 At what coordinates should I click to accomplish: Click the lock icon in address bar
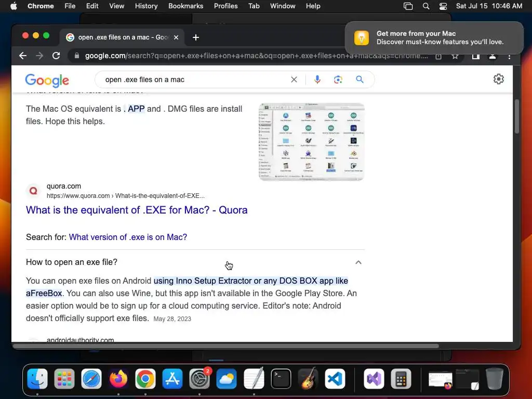click(77, 56)
